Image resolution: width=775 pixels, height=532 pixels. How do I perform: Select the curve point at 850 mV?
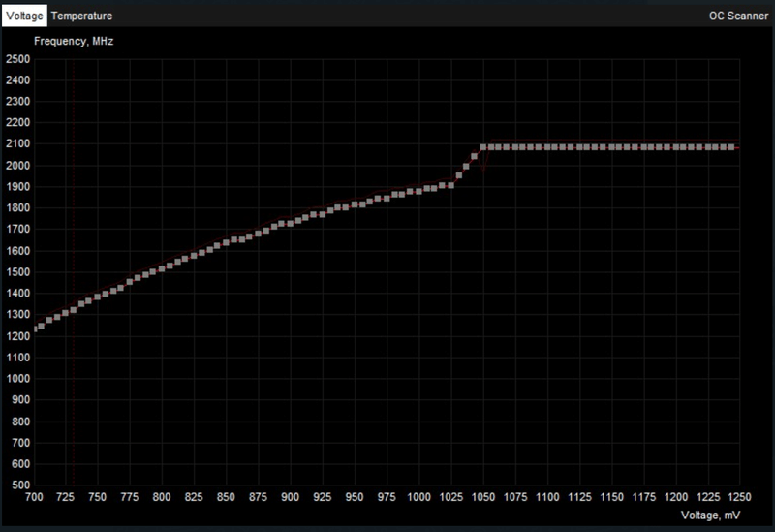point(226,242)
